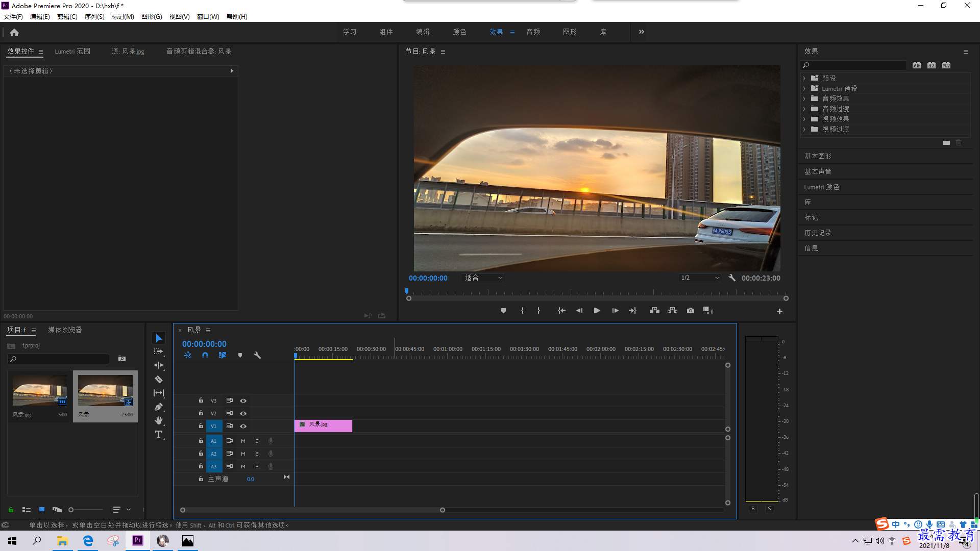Click Export Frame camera icon
Screen dimensions: 980x551
(x=691, y=311)
